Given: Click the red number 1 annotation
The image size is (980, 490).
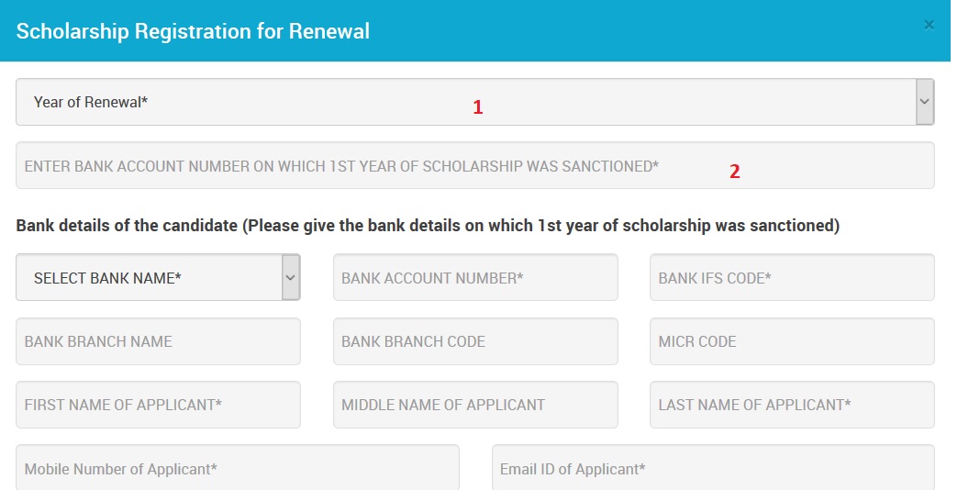Looking at the screenshot, I should click(477, 107).
